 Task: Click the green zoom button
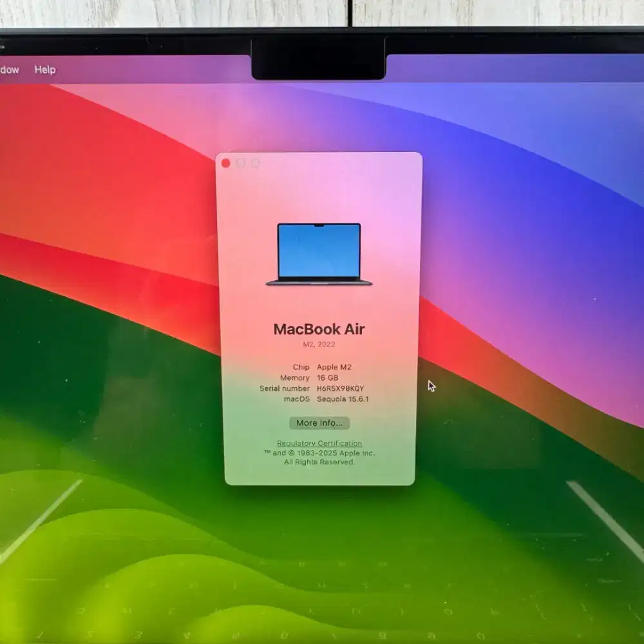pyautogui.click(x=255, y=163)
